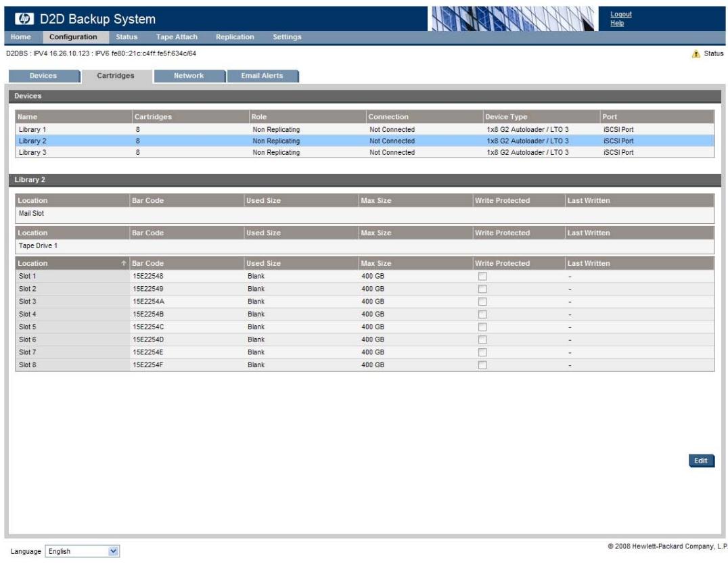Sort slots by Location column header
This screenshot has width=728, height=564.
[72, 263]
